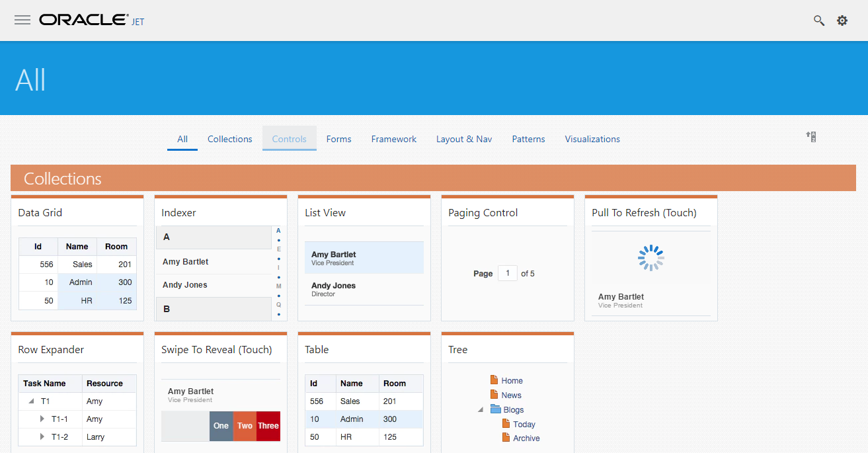This screenshot has width=868, height=453.
Task: Switch to the Collections tab
Action: (x=229, y=139)
